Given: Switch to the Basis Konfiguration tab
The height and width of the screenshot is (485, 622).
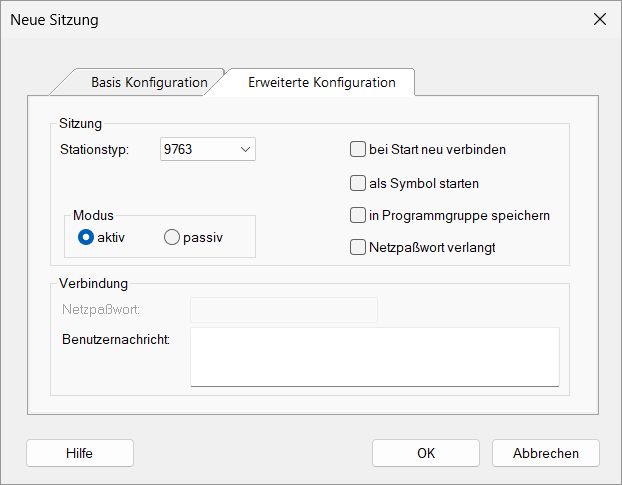Looking at the screenshot, I should [x=148, y=82].
